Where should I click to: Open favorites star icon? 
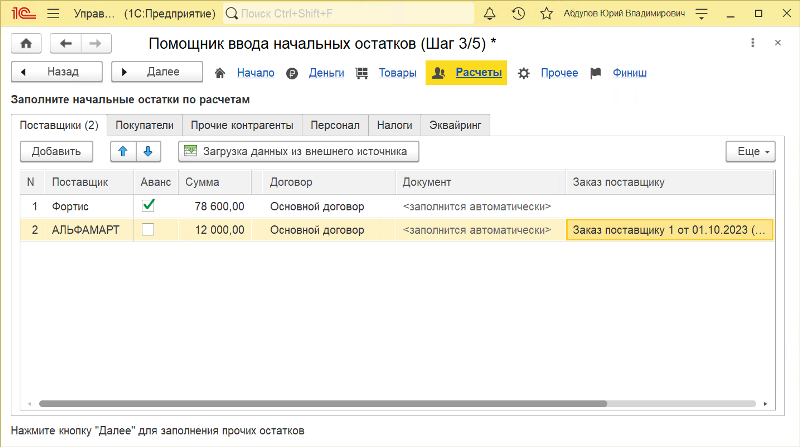tap(546, 14)
